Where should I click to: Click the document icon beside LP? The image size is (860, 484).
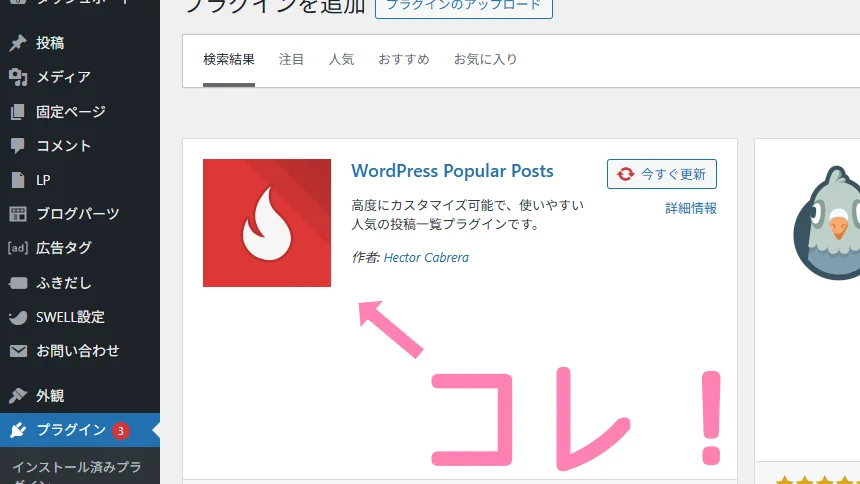pyautogui.click(x=18, y=180)
